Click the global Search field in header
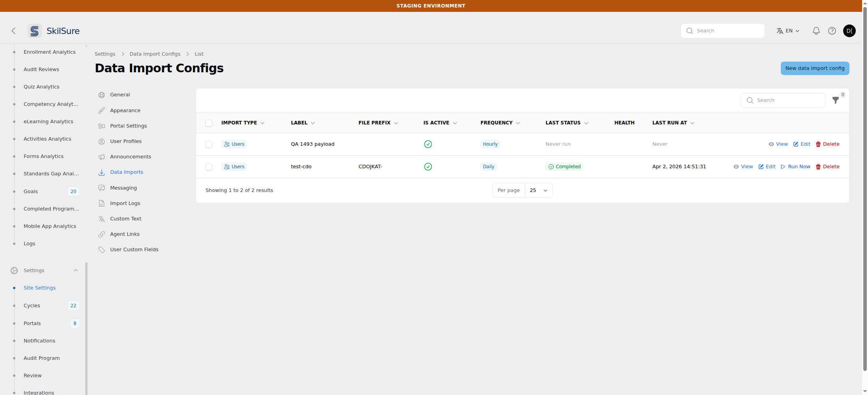Screen dimensions: 868x395 pyautogui.click(x=723, y=31)
